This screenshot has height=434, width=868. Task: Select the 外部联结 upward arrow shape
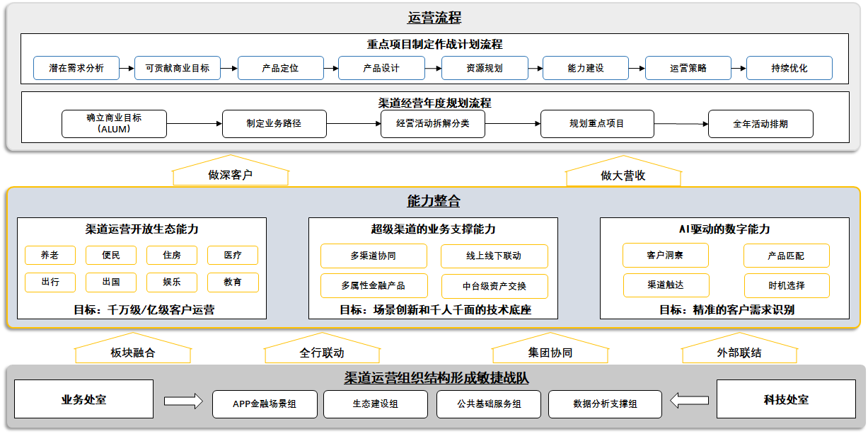[x=739, y=348]
